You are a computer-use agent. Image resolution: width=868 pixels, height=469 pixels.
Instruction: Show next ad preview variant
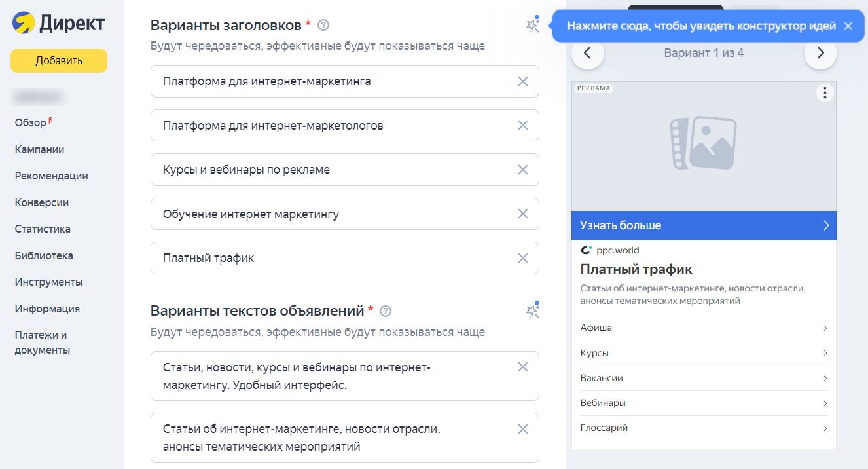click(820, 53)
